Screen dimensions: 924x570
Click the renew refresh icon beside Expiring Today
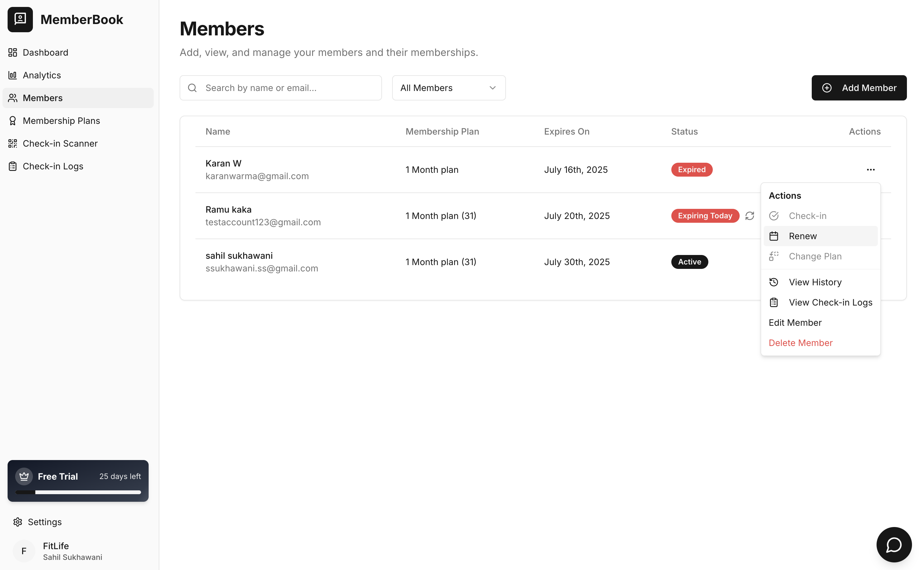pyautogui.click(x=749, y=215)
